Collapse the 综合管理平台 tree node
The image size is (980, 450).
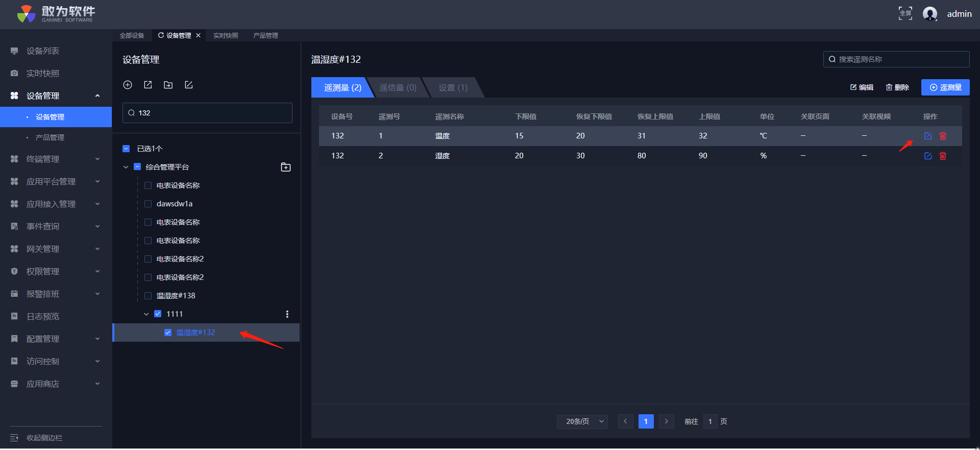pyautogui.click(x=126, y=167)
